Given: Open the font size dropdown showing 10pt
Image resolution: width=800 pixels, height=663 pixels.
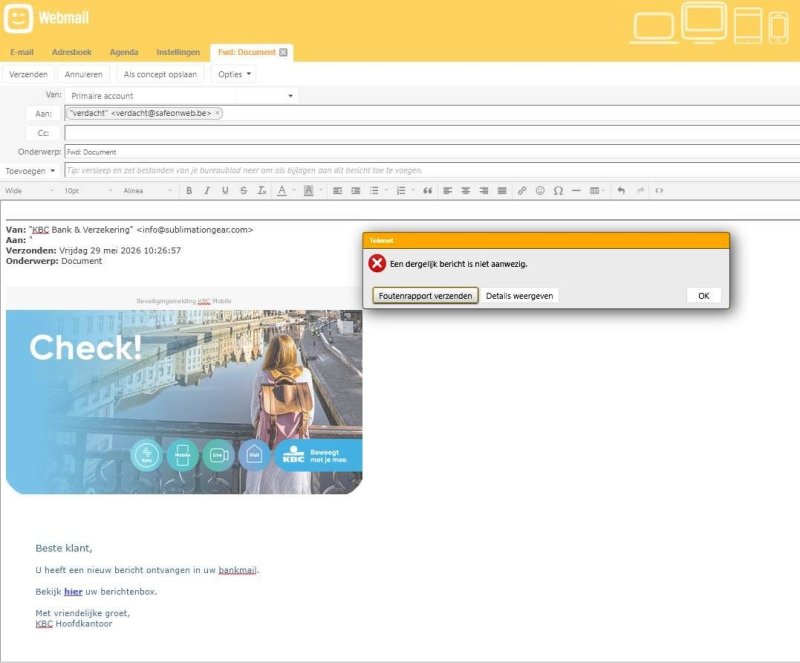Looking at the screenshot, I should [88, 191].
